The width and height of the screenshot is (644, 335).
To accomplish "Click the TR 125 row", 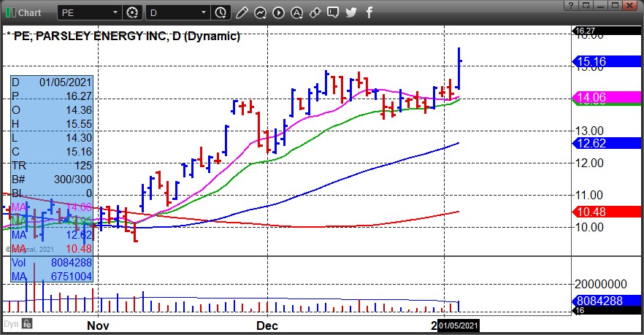I will 52,166.
